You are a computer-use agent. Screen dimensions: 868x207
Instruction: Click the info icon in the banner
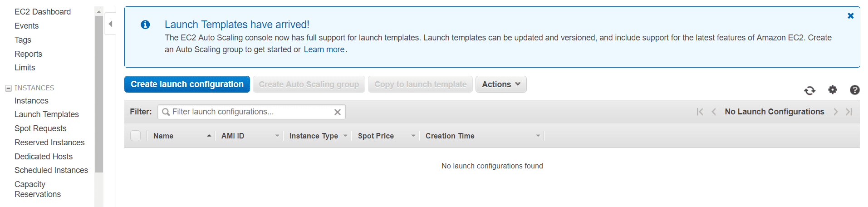point(145,25)
